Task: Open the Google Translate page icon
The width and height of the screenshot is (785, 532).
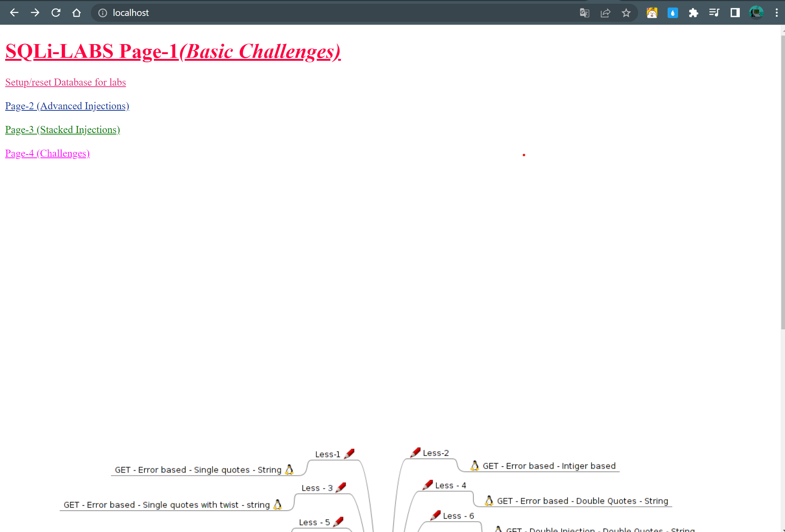Action: 584,13
